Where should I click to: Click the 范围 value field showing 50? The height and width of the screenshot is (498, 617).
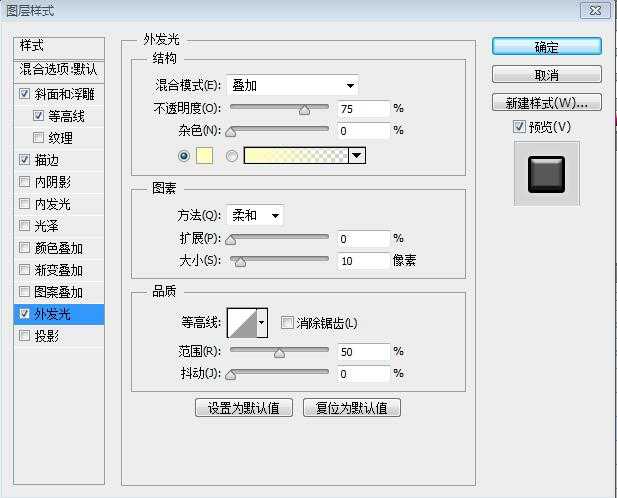(364, 352)
